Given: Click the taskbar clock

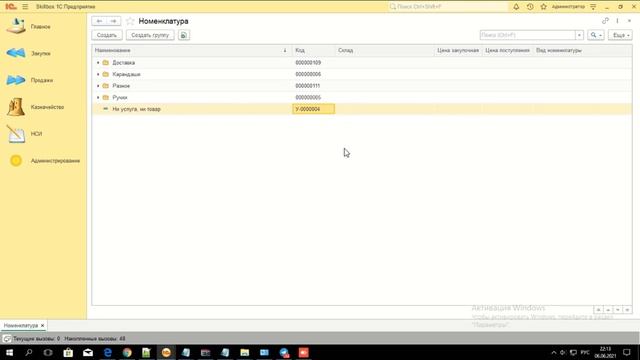Looking at the screenshot, I should [x=605, y=353].
